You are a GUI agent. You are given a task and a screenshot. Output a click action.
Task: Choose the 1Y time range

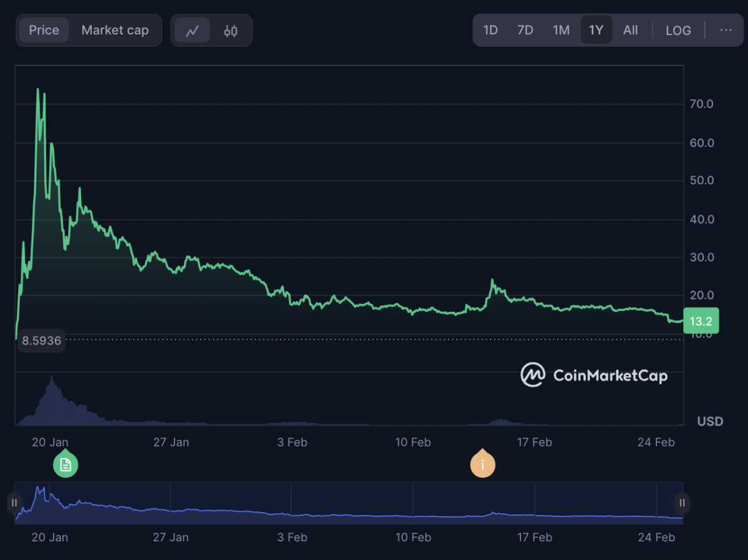tap(597, 30)
